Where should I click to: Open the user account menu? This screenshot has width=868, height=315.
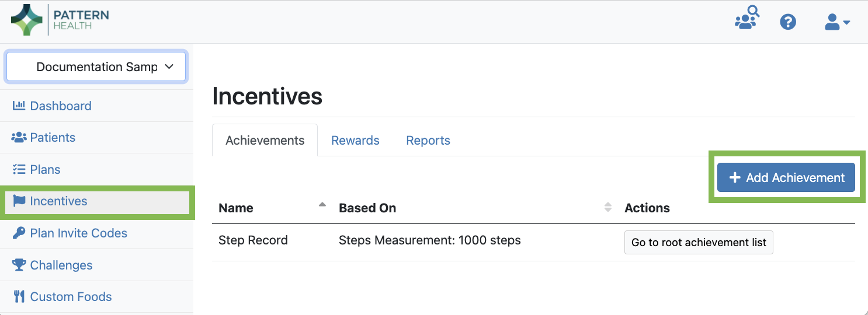tap(836, 22)
